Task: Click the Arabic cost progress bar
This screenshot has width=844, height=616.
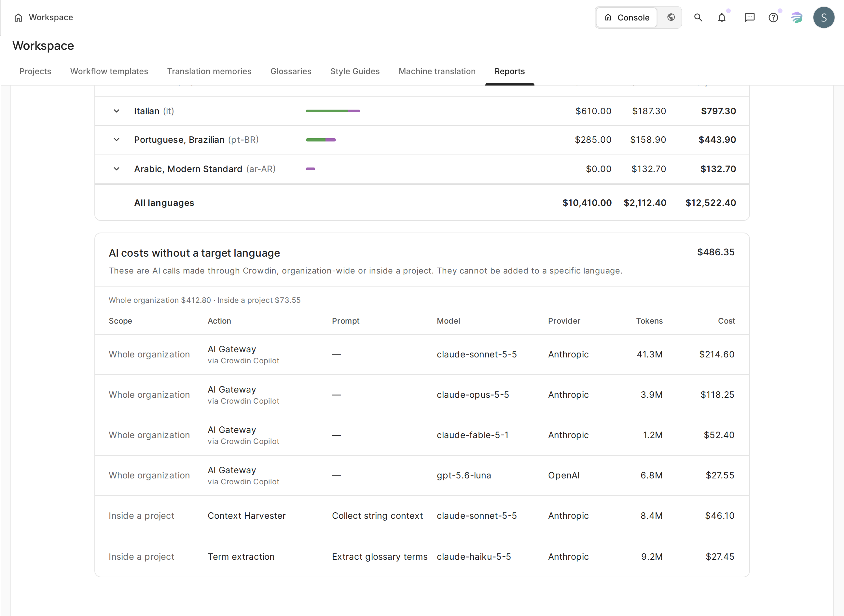Action: [x=311, y=169]
